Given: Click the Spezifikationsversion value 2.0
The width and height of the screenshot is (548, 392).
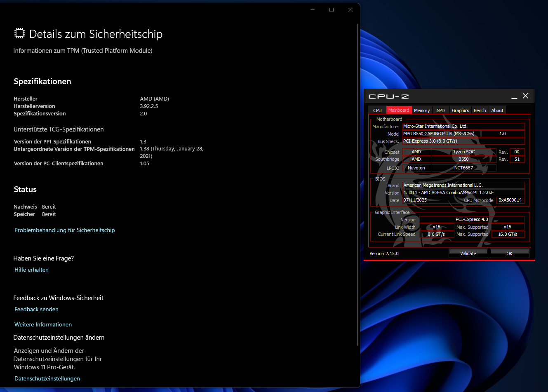Looking at the screenshot, I should pyautogui.click(x=143, y=113).
